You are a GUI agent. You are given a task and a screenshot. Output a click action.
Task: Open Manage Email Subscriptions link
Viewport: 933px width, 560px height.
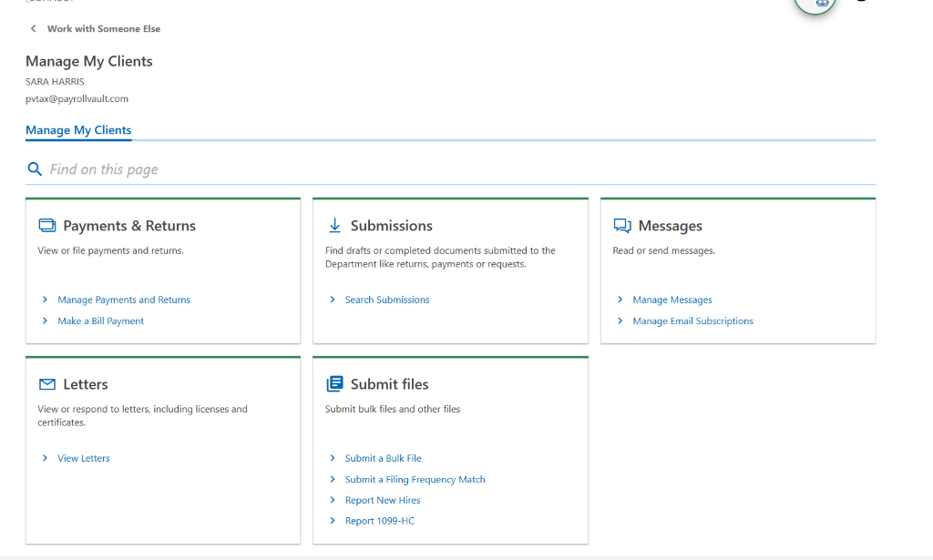(x=692, y=321)
